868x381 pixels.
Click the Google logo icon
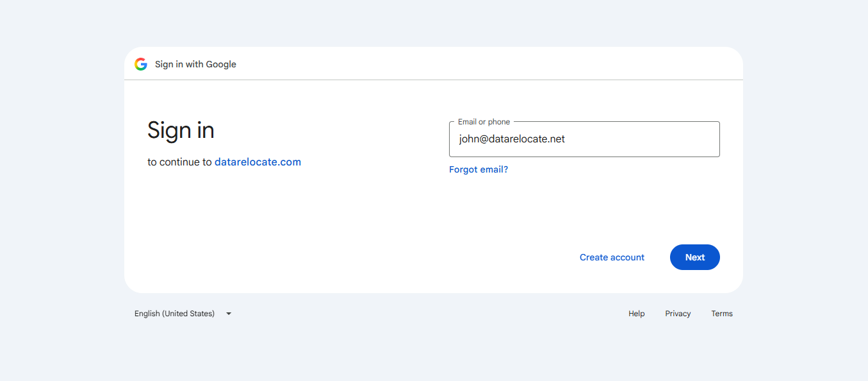[141, 64]
